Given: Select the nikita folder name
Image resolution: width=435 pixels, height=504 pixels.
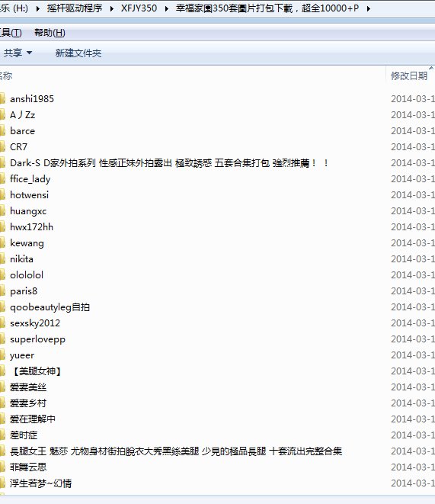Looking at the screenshot, I should pyautogui.click(x=21, y=259).
